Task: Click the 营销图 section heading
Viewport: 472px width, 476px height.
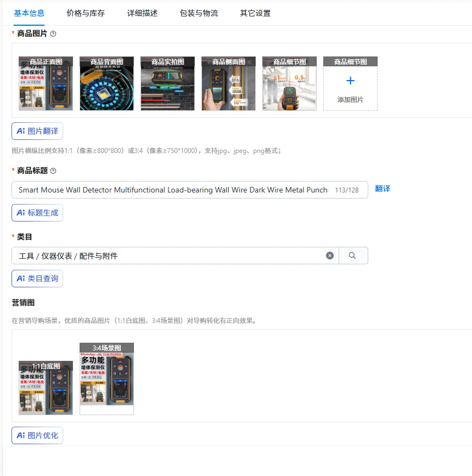Action: pos(23,303)
